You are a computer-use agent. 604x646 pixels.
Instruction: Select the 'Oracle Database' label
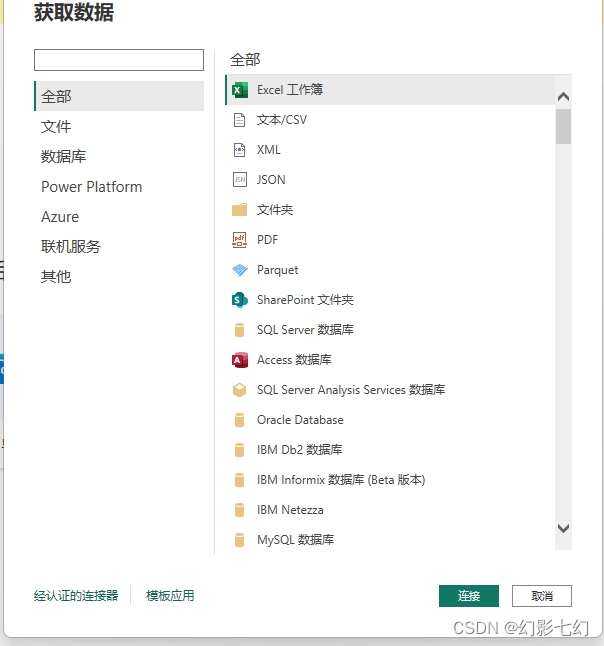[300, 420]
